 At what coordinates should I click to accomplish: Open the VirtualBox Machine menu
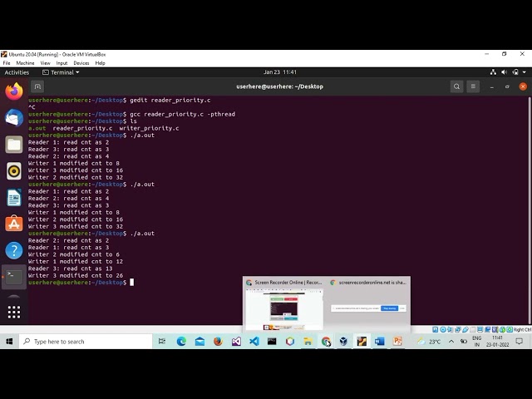point(25,63)
